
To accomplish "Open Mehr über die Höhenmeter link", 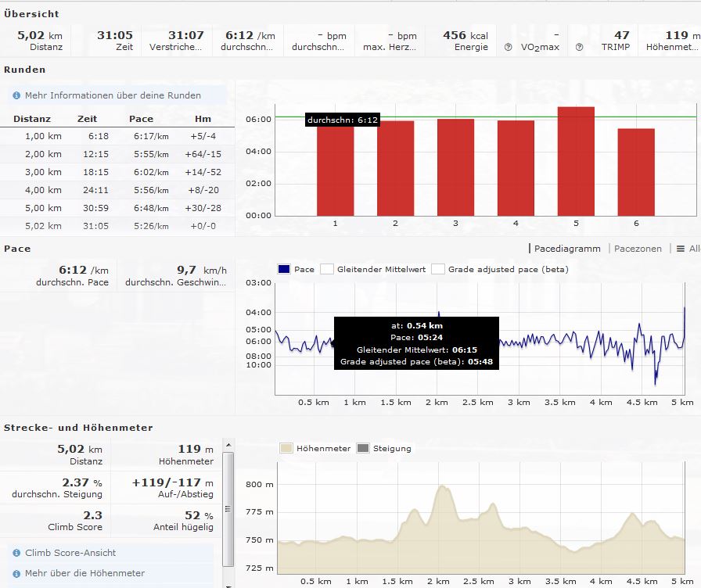I will (x=84, y=573).
